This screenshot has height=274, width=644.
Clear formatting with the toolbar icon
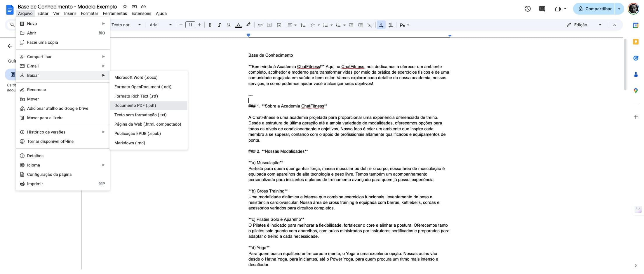coord(370,25)
